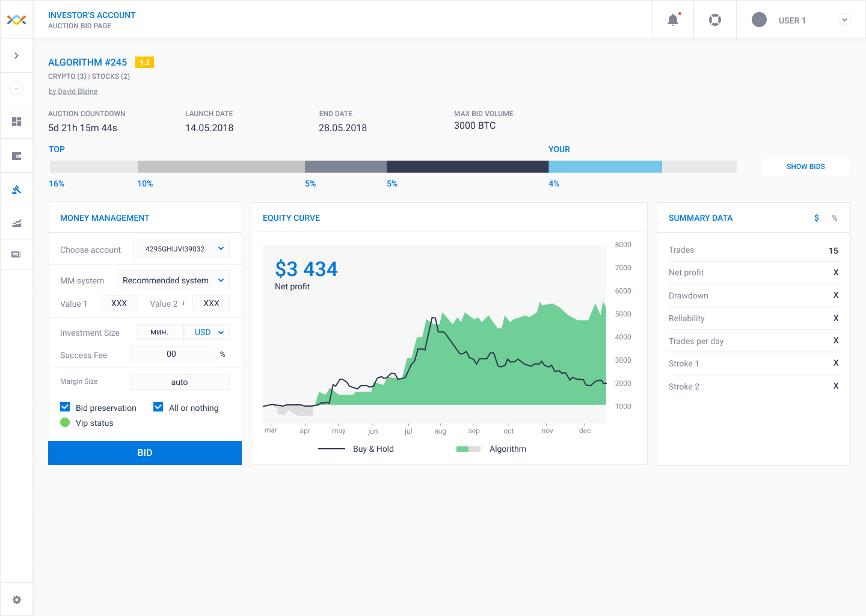Open the Choose account dropdown
The image size is (866, 616).
pos(180,248)
